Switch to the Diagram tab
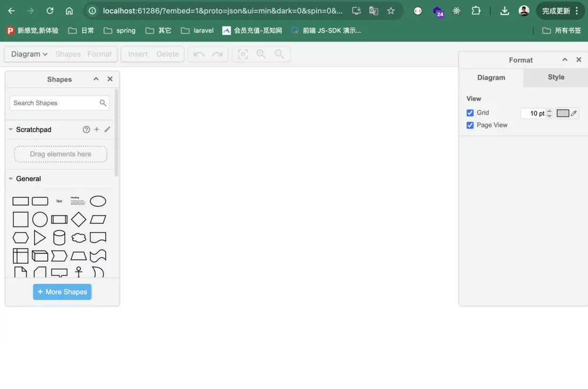The height and width of the screenshot is (389, 588). [491, 78]
